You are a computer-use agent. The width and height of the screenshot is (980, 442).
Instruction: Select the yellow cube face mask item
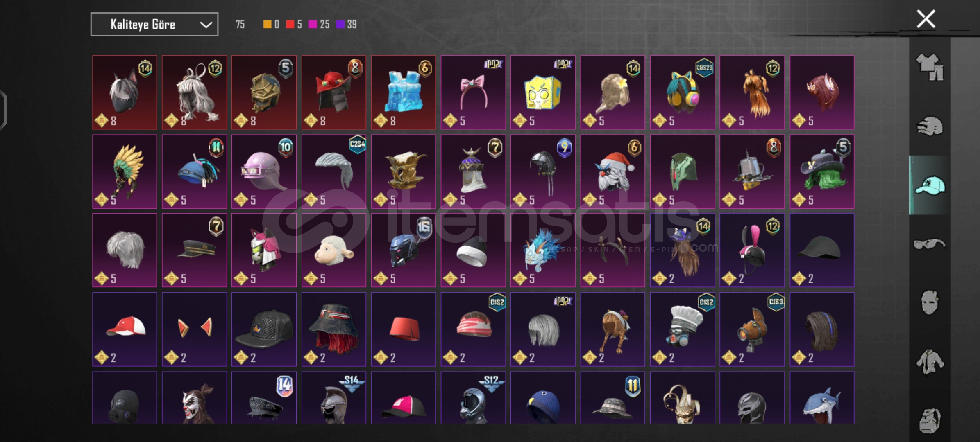[543, 92]
